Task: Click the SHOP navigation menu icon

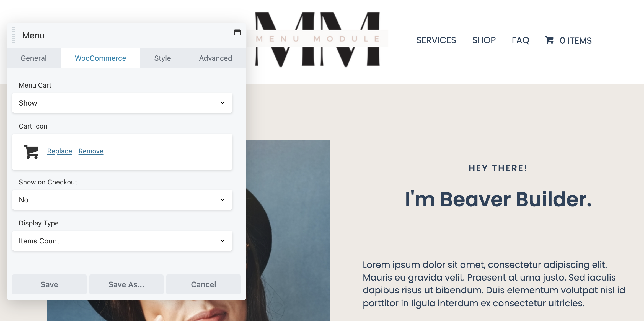Action: tap(483, 40)
